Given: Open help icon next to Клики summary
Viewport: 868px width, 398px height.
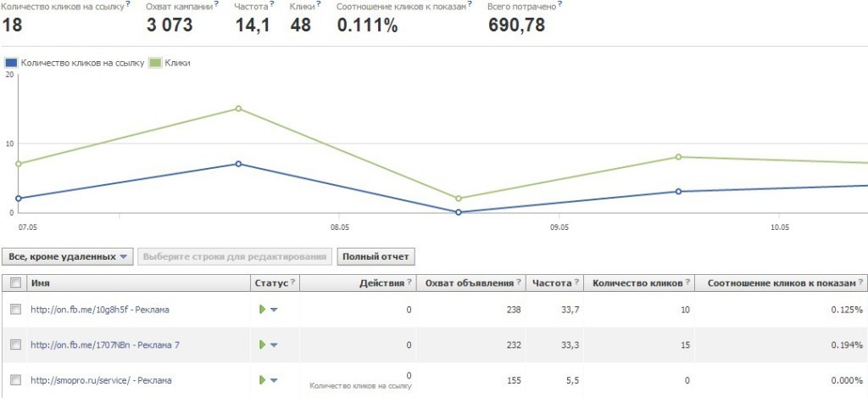Looking at the screenshot, I should tap(319, 4).
